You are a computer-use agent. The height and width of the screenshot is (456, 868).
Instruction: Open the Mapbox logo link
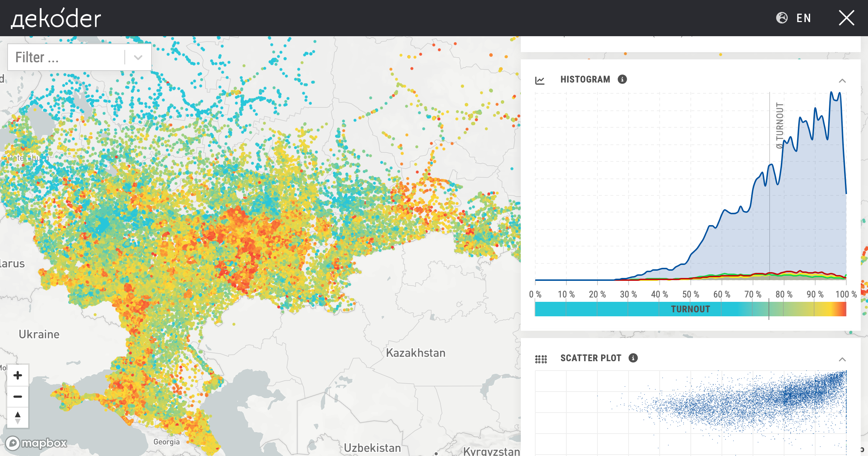point(37,443)
